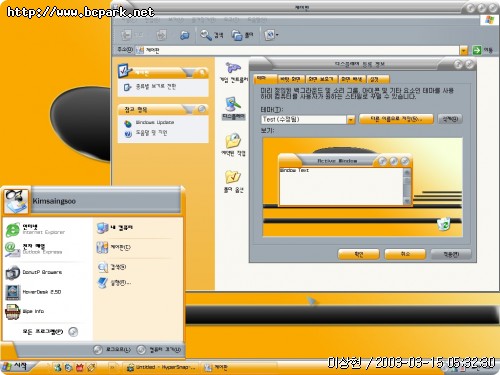
Task: Expand the theme selection dropdown
Action: click(351, 120)
